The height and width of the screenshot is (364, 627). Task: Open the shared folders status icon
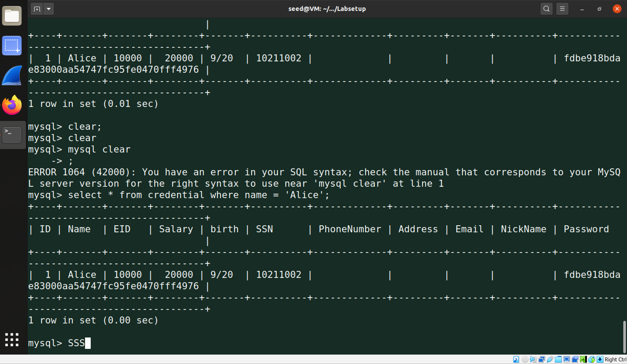(558, 359)
